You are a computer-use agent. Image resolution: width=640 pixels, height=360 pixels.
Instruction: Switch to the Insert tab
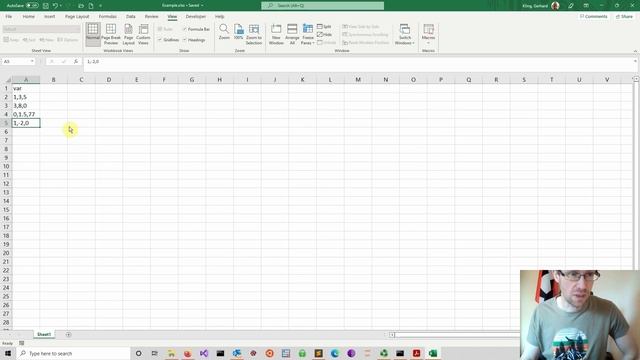point(49,17)
